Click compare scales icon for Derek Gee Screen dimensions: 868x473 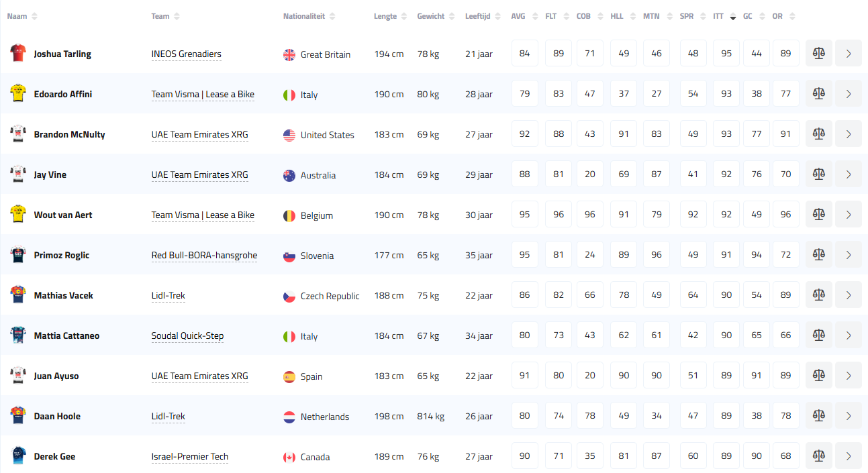tap(818, 456)
